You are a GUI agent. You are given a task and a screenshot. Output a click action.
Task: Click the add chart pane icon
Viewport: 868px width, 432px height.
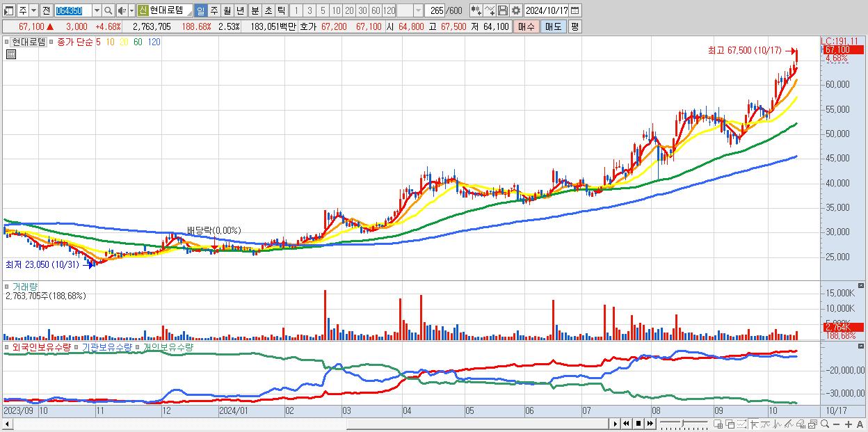(718, 424)
